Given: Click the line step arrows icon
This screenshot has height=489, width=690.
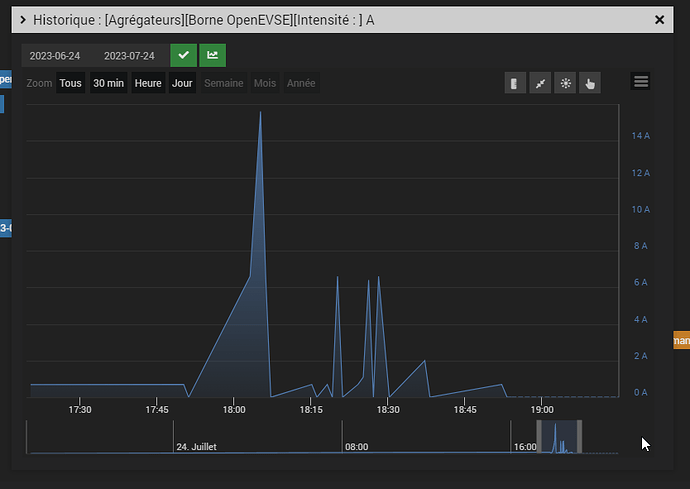Looking at the screenshot, I should (540, 83).
